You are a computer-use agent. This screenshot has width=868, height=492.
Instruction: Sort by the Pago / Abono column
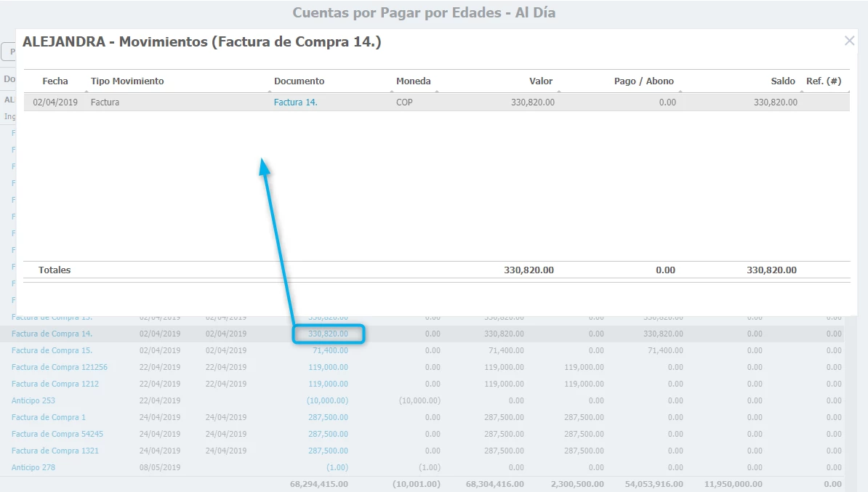click(643, 81)
